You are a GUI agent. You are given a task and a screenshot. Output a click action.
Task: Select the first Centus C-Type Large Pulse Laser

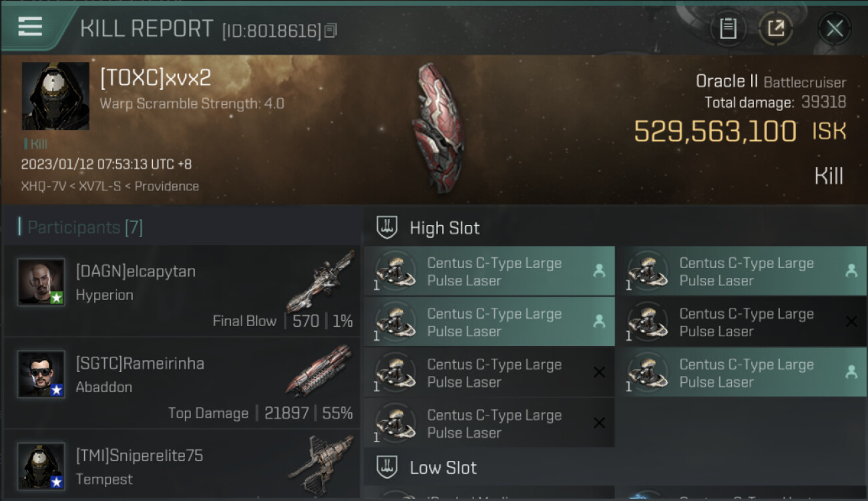(x=489, y=272)
